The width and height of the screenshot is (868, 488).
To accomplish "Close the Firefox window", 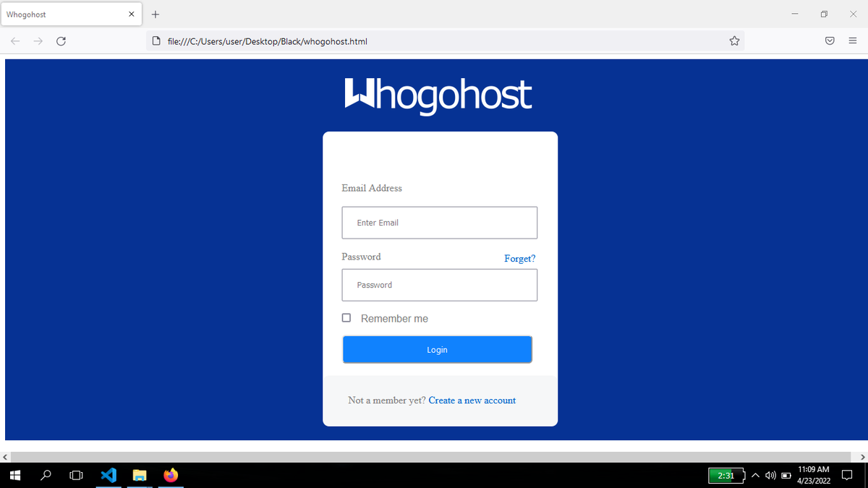I will (853, 14).
